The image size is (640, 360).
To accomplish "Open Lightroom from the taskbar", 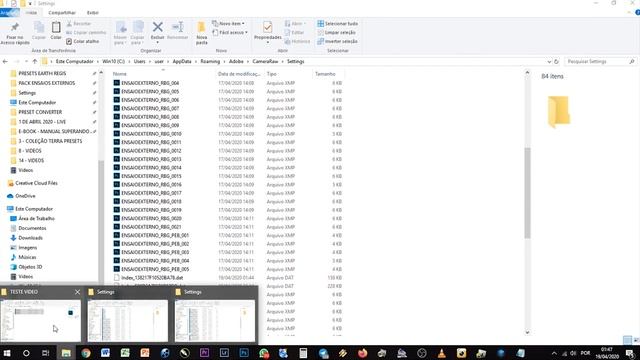I will coord(224,353).
